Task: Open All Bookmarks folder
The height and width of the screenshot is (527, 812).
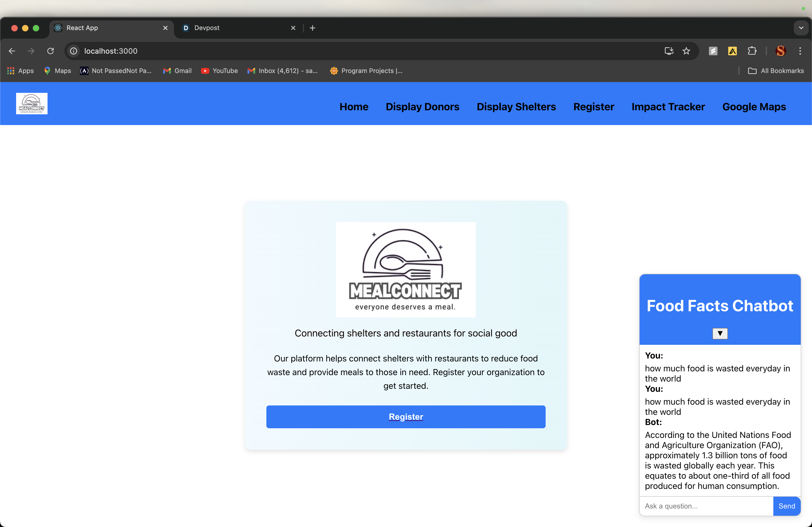Action: point(776,71)
